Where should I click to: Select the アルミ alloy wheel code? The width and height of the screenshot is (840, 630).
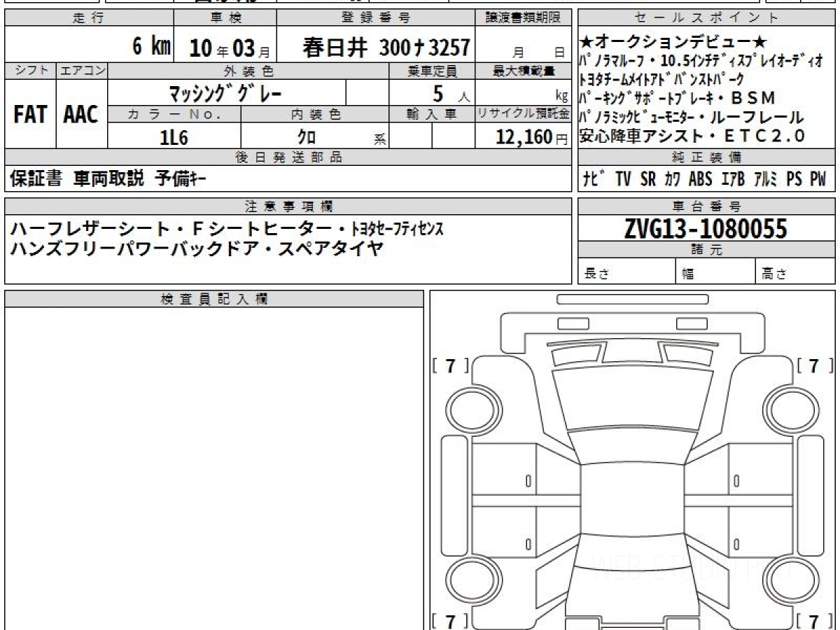tap(766, 179)
